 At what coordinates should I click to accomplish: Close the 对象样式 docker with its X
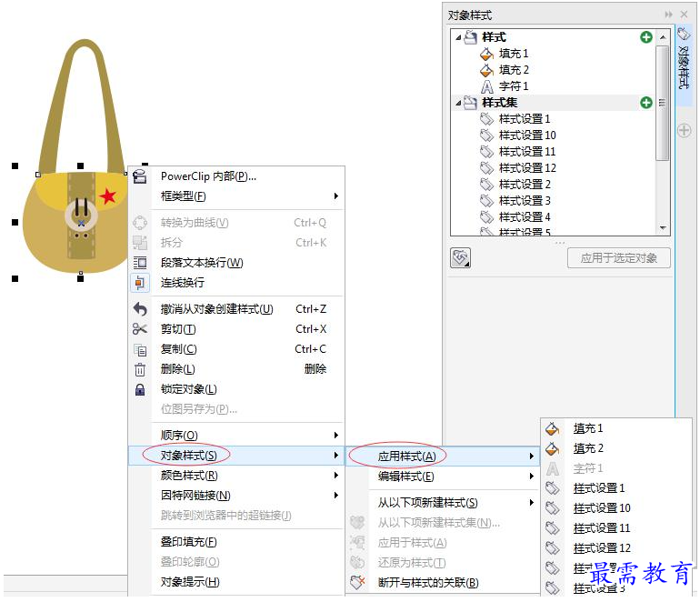pos(684,15)
